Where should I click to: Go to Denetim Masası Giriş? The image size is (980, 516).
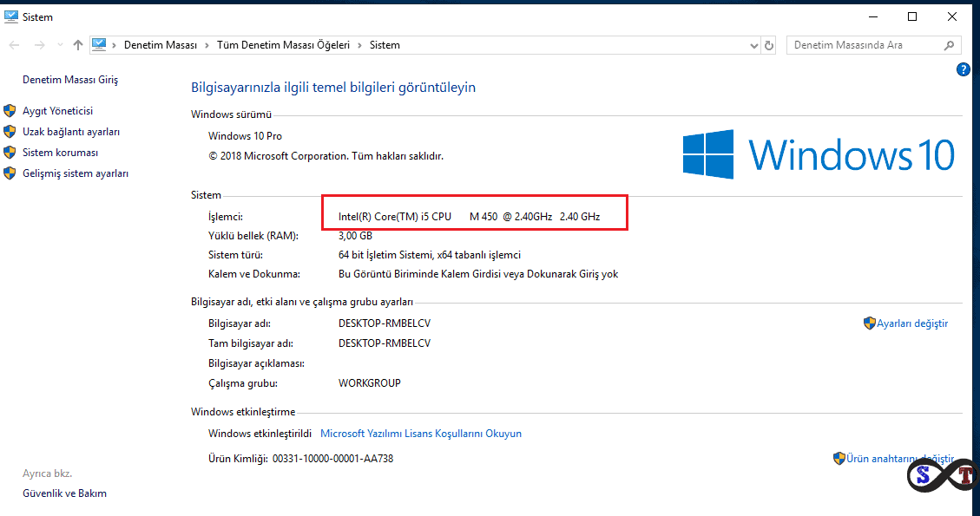[x=70, y=80]
